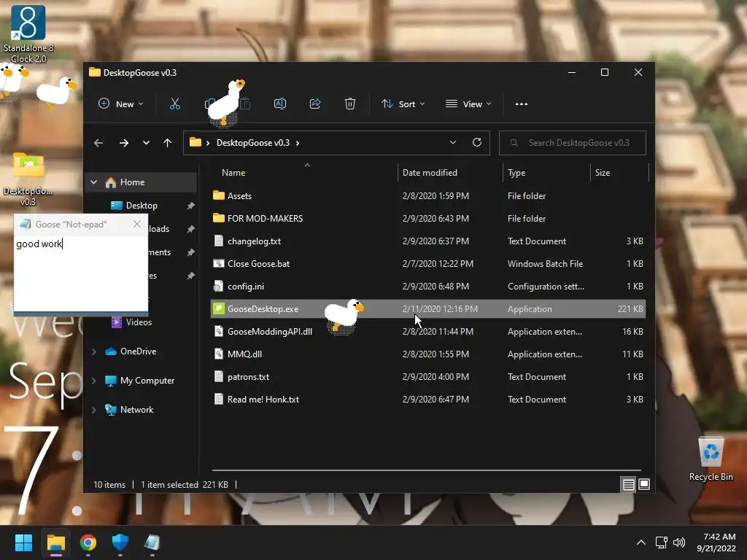The width and height of the screenshot is (747, 560).
Task: Sort by Date modified column header
Action: pyautogui.click(x=450, y=173)
